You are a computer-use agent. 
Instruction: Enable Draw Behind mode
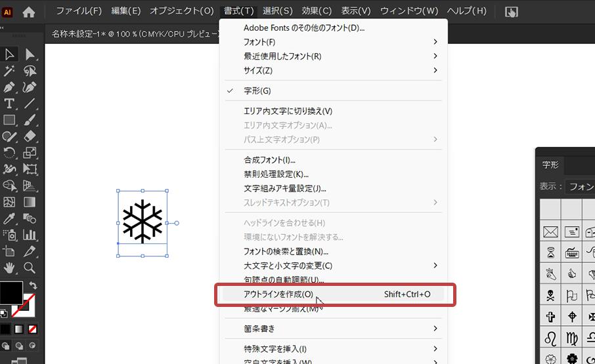[19, 346]
